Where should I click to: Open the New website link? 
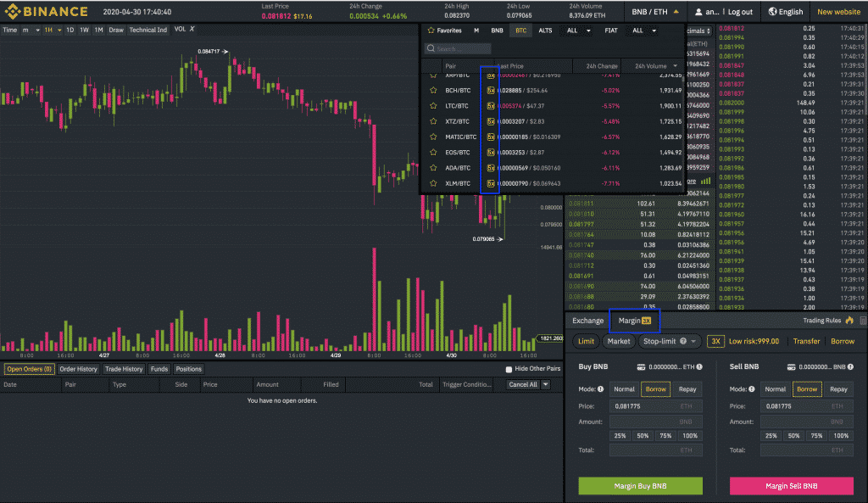pyautogui.click(x=839, y=12)
